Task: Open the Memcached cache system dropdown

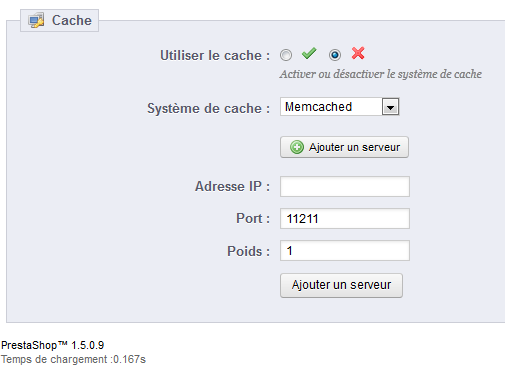Action: coord(340,107)
